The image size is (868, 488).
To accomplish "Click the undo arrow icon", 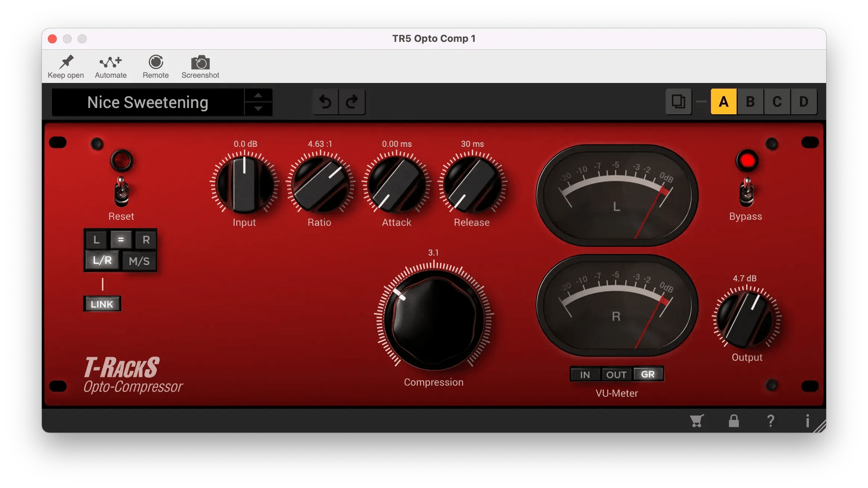I will (x=326, y=102).
